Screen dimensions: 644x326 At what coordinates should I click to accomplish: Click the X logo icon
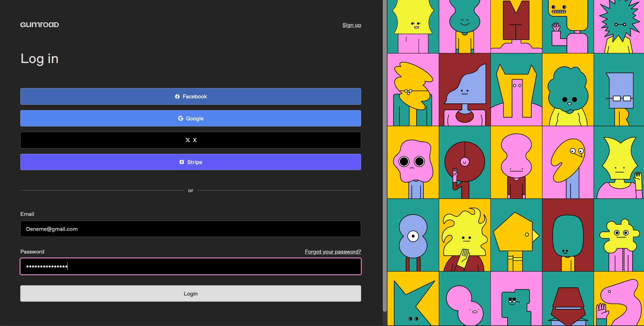click(188, 140)
